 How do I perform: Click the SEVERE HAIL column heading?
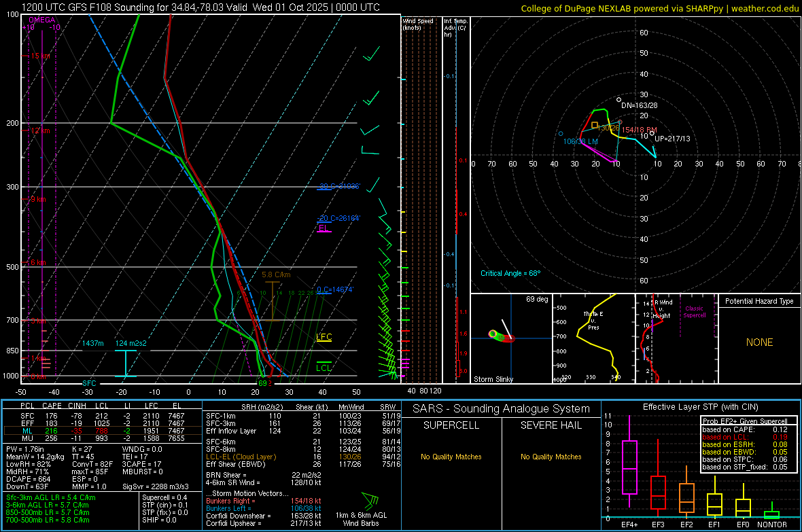point(551,425)
